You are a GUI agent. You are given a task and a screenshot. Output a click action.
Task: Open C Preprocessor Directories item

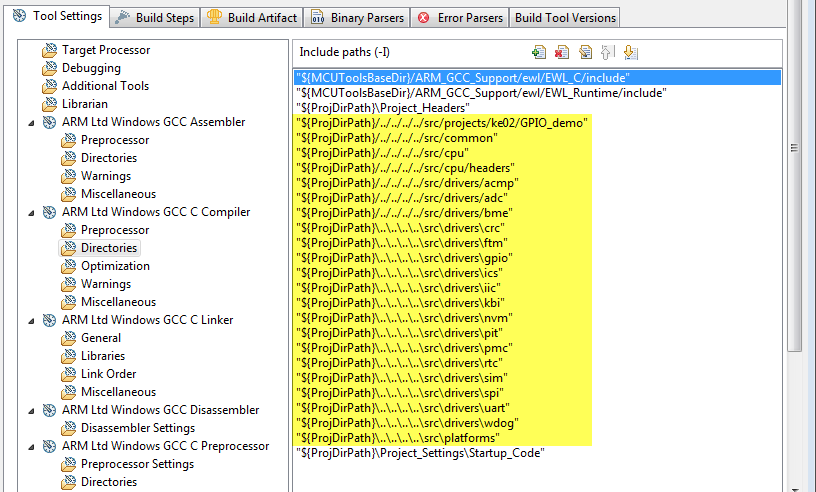pos(109,482)
